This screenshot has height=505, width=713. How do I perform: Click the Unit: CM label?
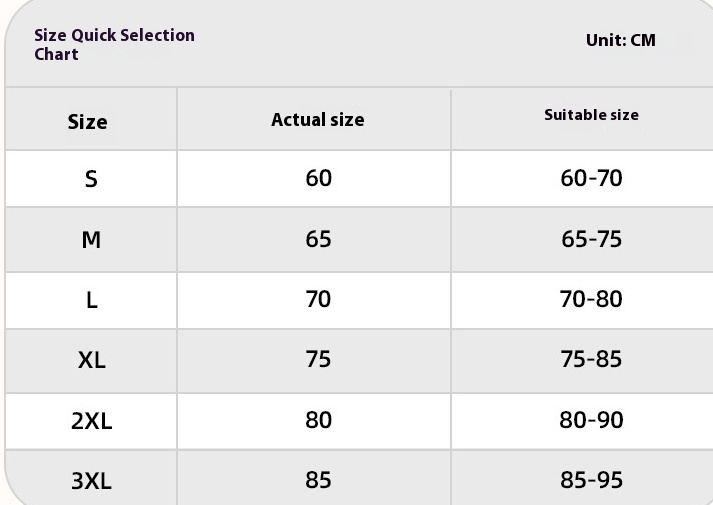[620, 41]
